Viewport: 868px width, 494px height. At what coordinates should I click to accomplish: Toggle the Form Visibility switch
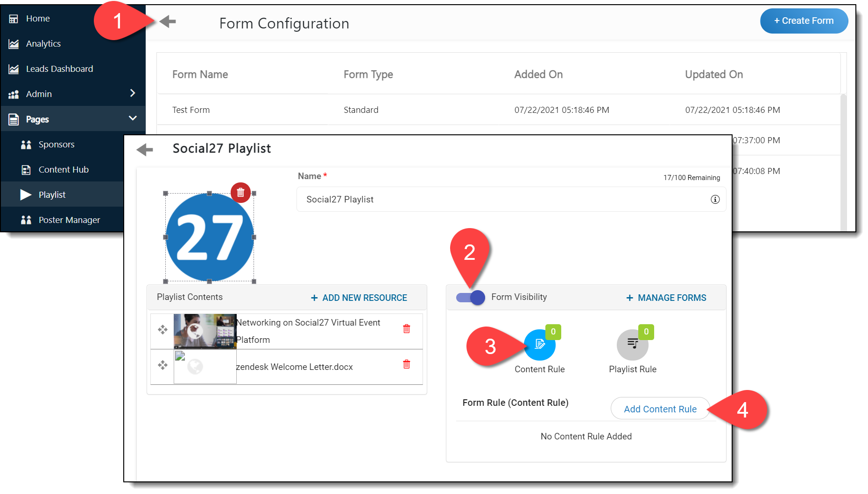(471, 298)
